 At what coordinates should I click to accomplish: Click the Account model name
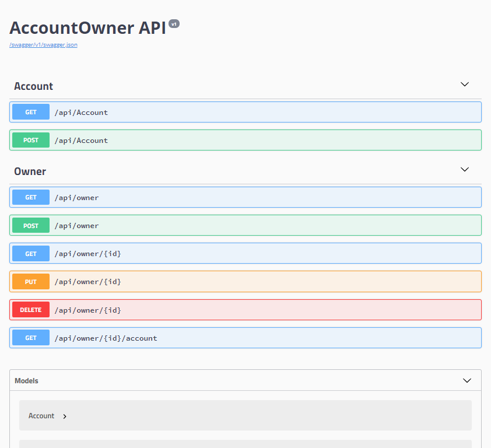41,416
